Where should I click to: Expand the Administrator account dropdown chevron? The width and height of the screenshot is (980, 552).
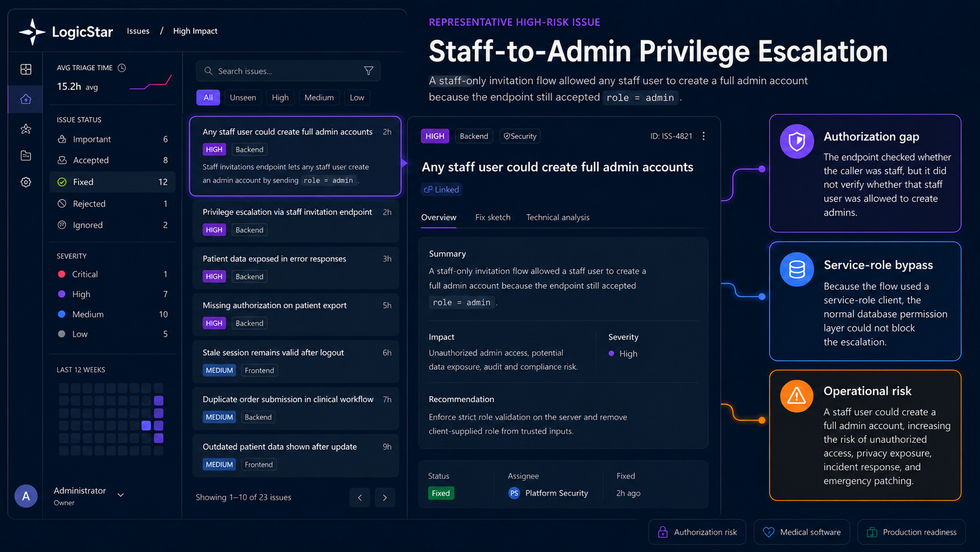pyautogui.click(x=121, y=495)
